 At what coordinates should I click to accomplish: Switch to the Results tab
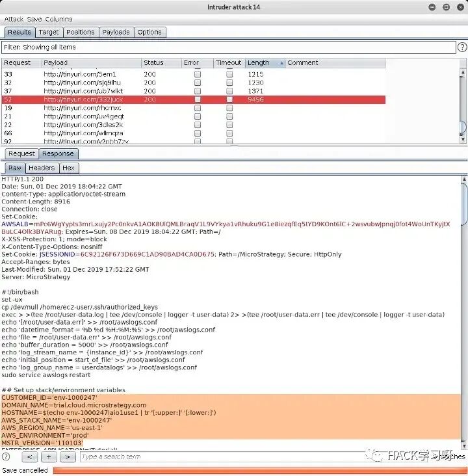(19, 32)
